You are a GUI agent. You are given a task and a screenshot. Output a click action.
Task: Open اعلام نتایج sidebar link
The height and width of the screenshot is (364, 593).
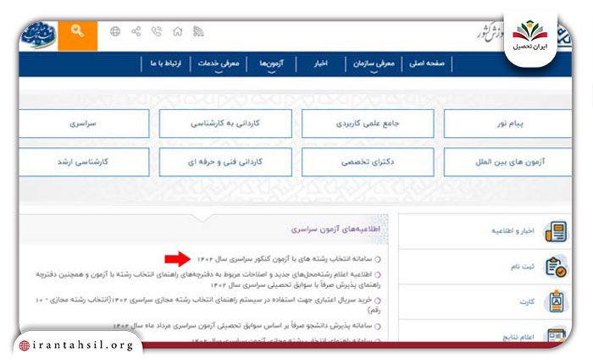[x=518, y=337]
